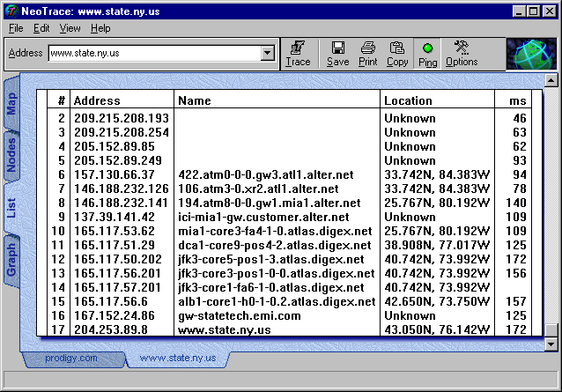Click address 137.39.141.42

[x=115, y=217]
